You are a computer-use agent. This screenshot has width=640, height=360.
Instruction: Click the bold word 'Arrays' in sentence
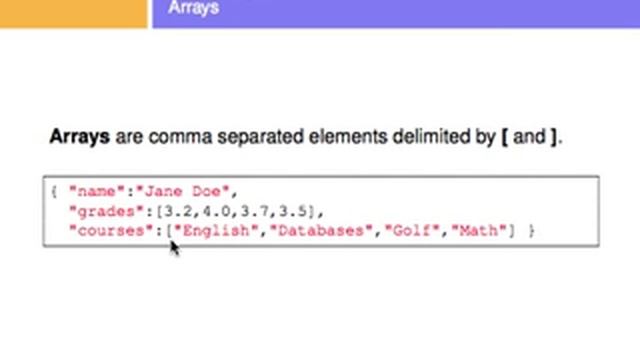(80, 136)
